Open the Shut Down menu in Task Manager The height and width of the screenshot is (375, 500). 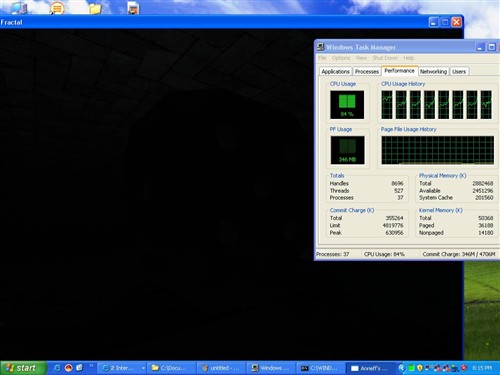tap(385, 58)
